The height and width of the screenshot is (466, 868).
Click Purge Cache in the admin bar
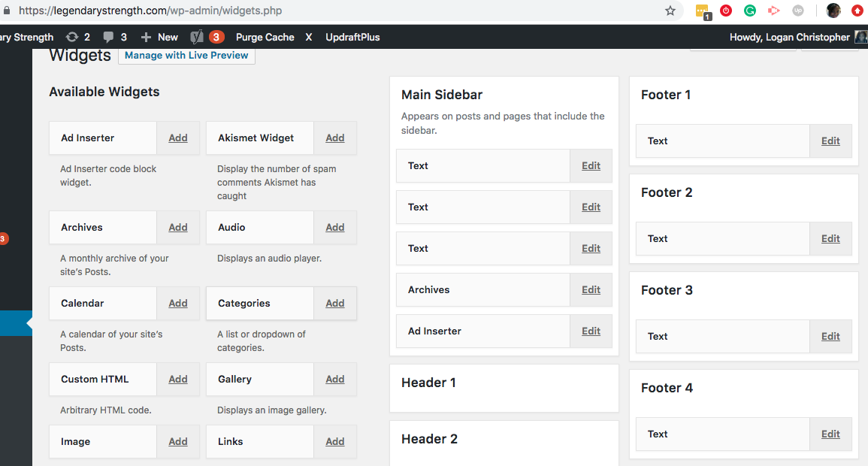pyautogui.click(x=265, y=37)
